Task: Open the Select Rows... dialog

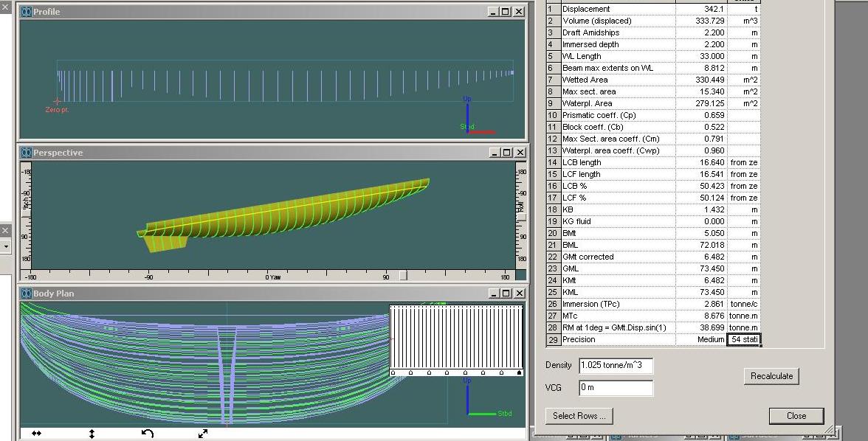Action: pos(579,416)
